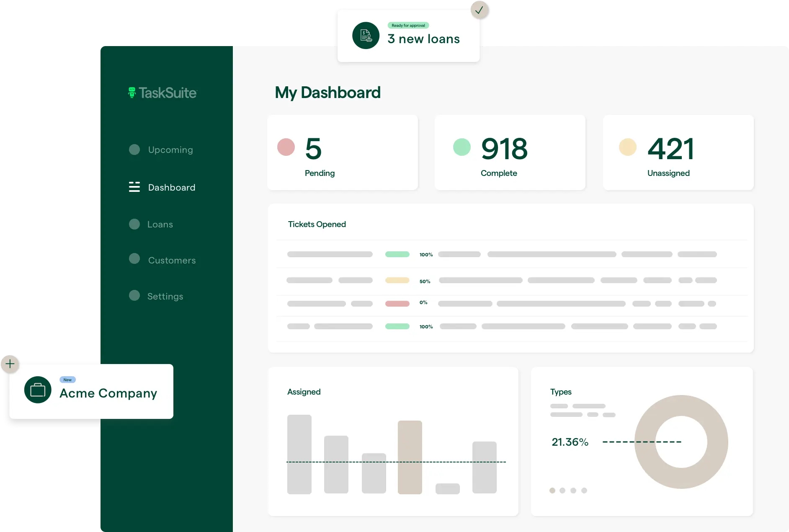Click the Ready for approval badge
The height and width of the screenshot is (532, 789).
[x=408, y=26]
